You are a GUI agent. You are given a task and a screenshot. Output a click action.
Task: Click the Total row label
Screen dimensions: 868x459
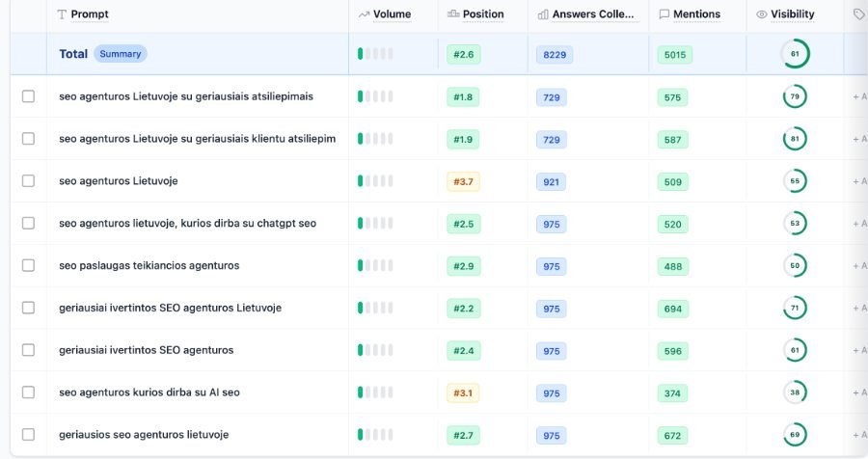(73, 54)
